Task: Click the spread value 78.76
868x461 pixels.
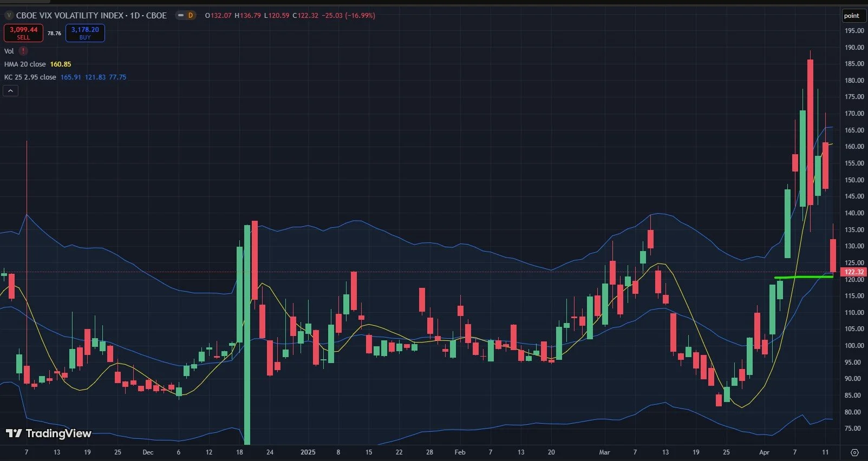Action: tap(54, 33)
